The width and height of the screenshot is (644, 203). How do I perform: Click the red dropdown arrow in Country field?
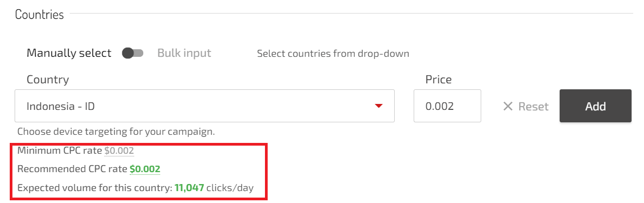379,106
